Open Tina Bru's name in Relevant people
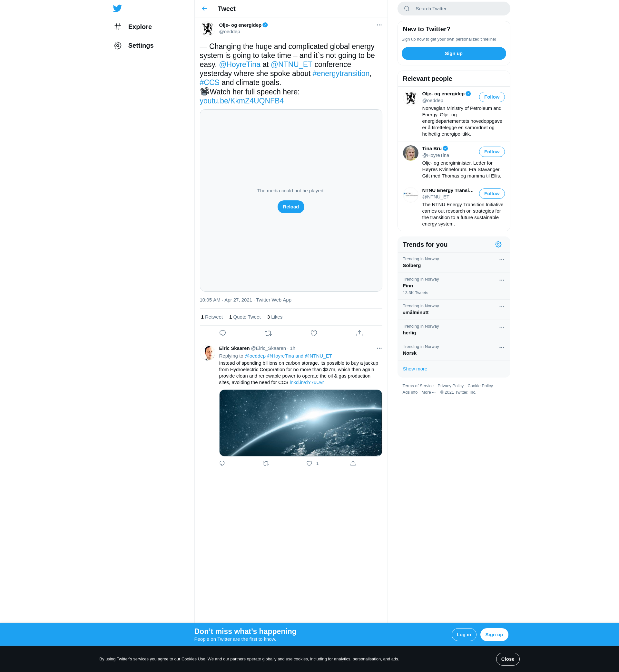Screen dimensions: 619x672 click(x=431, y=149)
